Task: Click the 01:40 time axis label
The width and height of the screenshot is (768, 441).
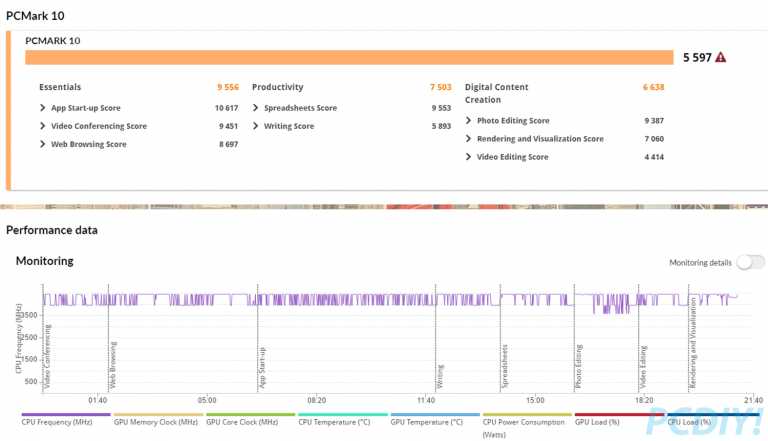Action: [97, 400]
